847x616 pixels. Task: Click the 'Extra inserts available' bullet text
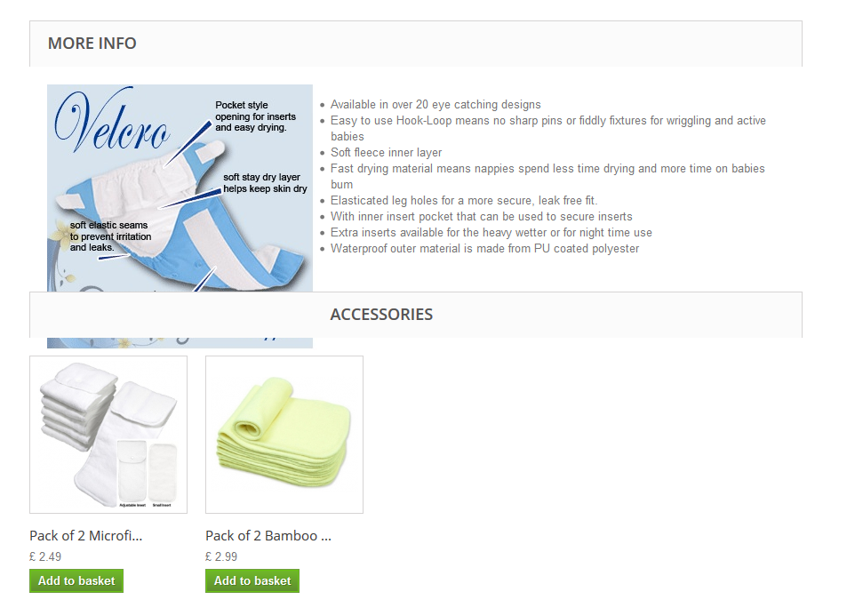[491, 232]
